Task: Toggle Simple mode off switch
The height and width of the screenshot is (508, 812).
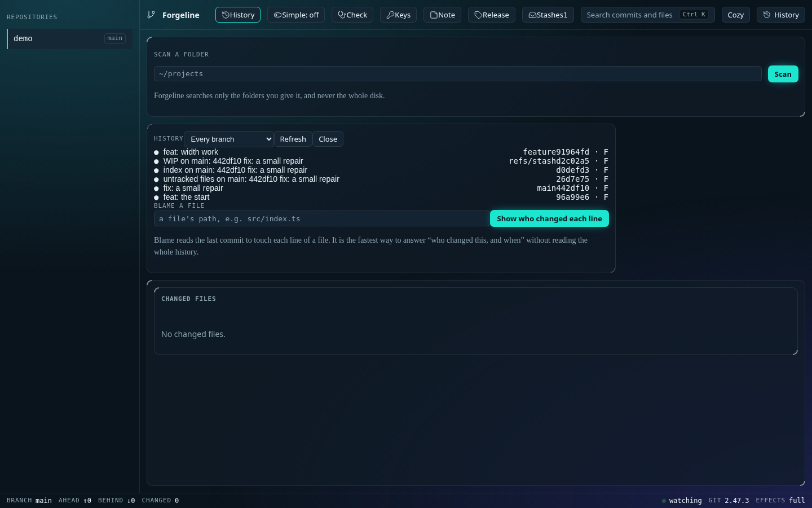Action: point(296,15)
